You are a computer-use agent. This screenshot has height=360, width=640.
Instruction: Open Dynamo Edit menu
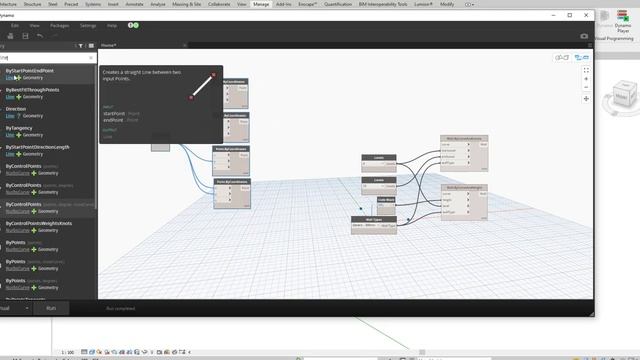15,25
